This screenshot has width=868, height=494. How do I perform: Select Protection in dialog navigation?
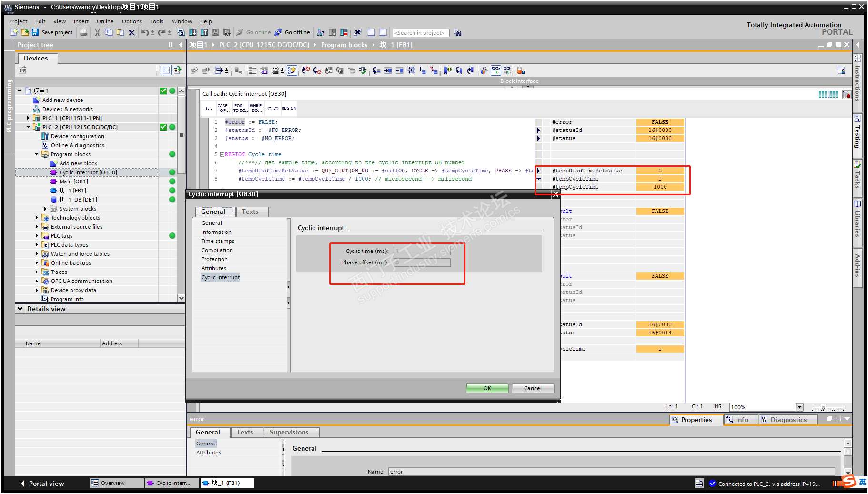(x=214, y=259)
